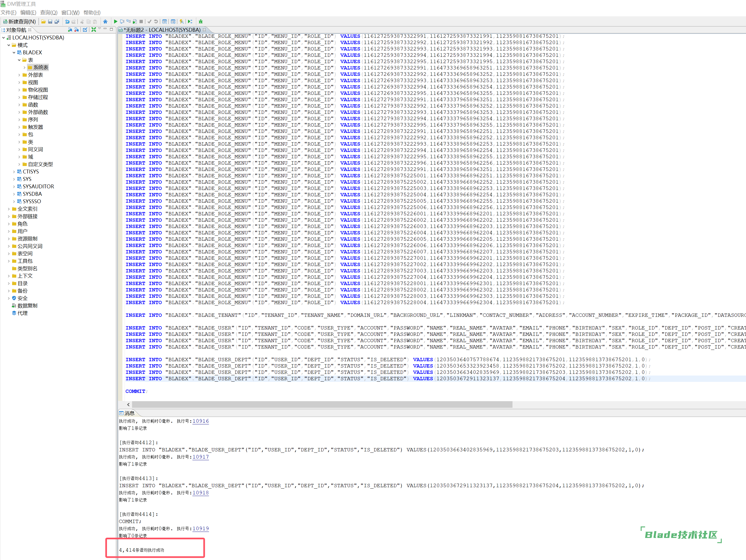Screen dimensions: 746x560
Task: Click the grey redo arrow icon
Action: pyautogui.click(x=74, y=22)
